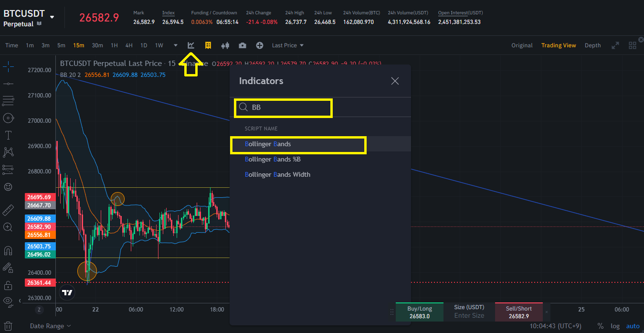Viewport: 644px width, 333px height.
Task: Toggle the percent scale mode
Action: [600, 326]
